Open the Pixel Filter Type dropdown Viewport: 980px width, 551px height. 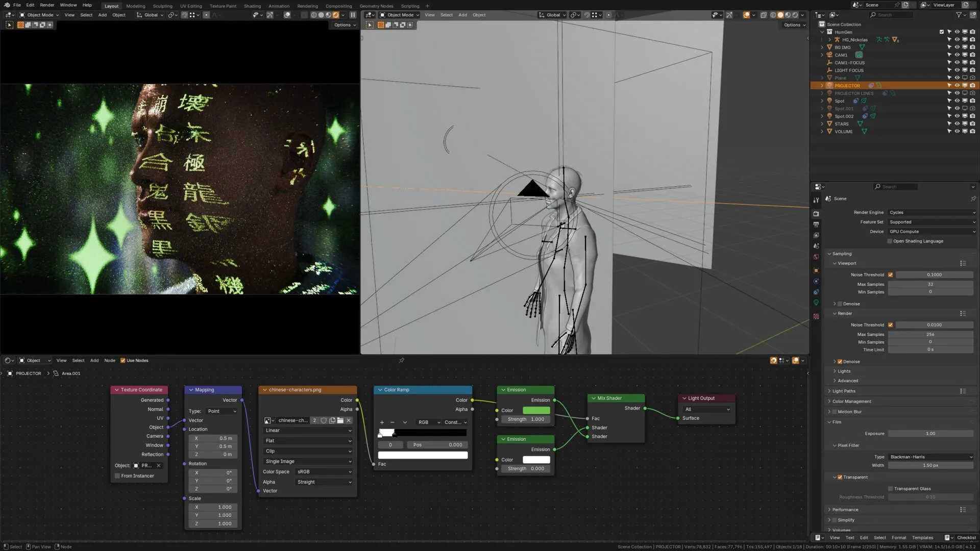931,457
